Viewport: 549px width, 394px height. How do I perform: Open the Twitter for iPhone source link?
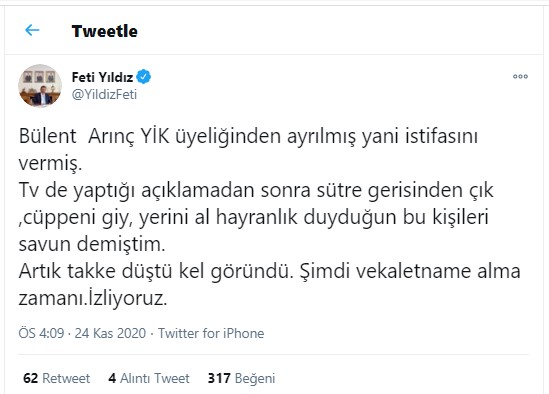[x=211, y=333]
